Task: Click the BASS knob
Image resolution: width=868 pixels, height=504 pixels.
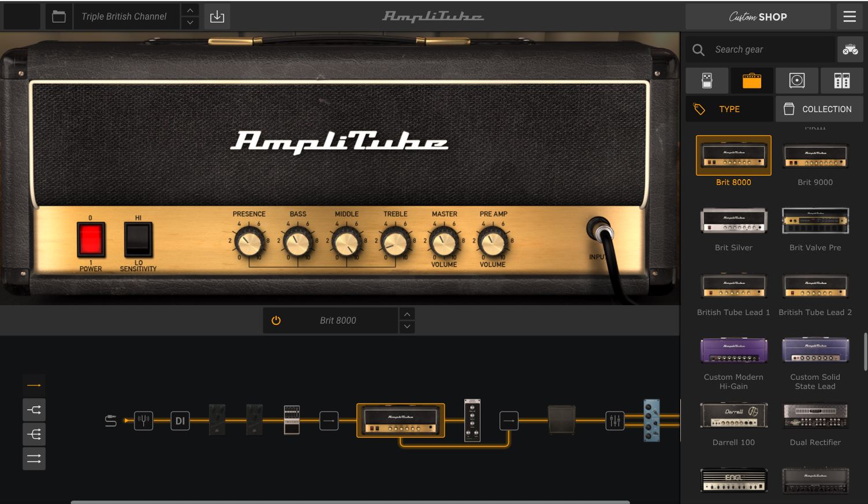Action: 298,242
